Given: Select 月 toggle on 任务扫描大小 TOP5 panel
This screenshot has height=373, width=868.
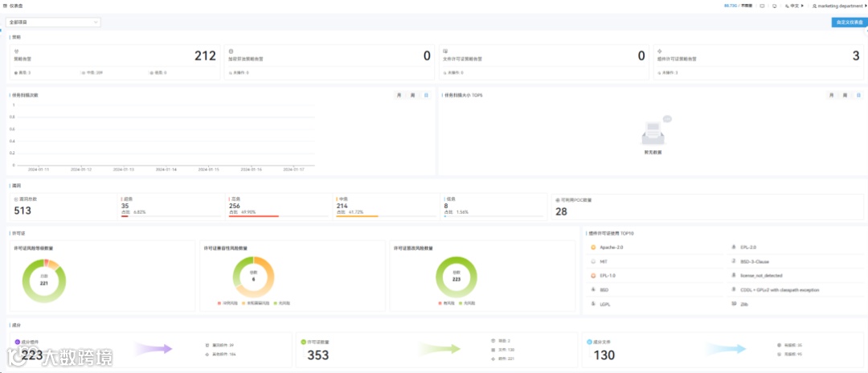Looking at the screenshot, I should (831, 95).
